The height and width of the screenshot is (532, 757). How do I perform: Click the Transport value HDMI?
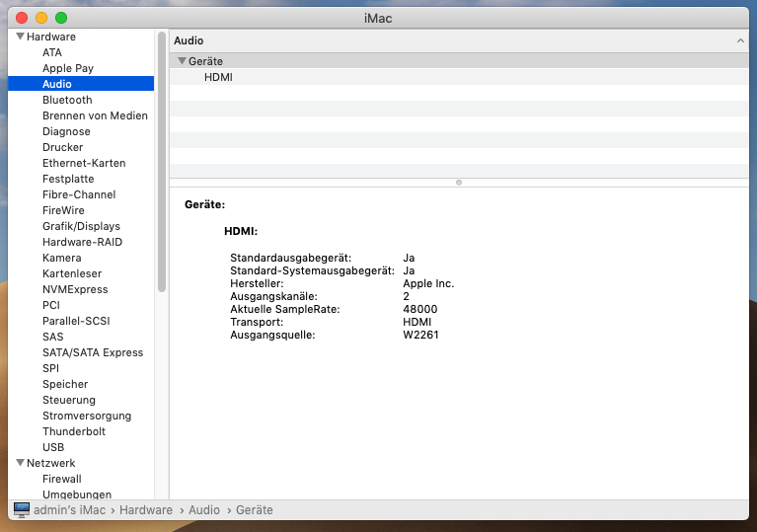pos(417,322)
